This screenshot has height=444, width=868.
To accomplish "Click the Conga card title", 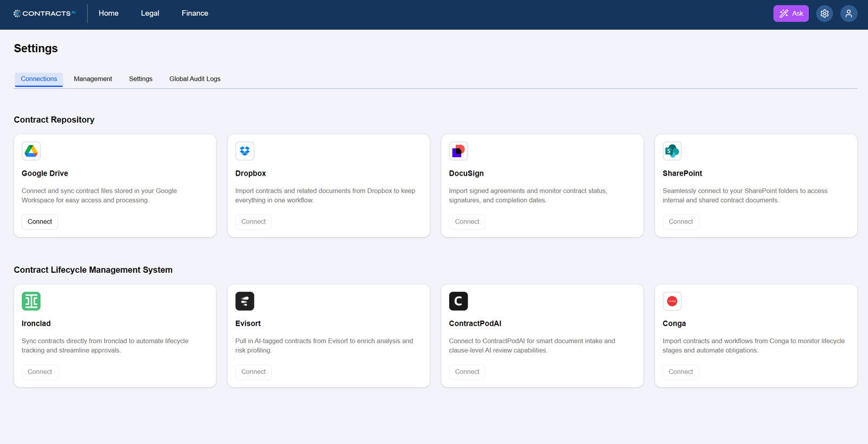I will click(674, 324).
